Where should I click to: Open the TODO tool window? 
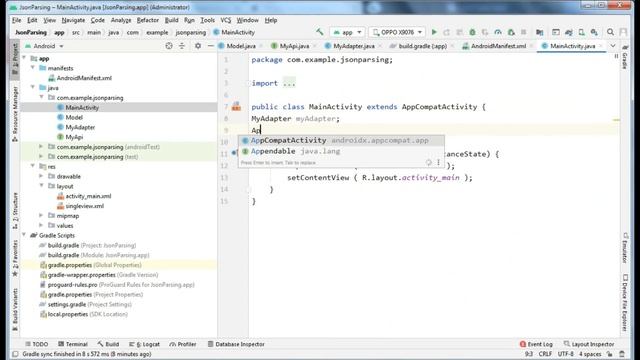click(36, 344)
